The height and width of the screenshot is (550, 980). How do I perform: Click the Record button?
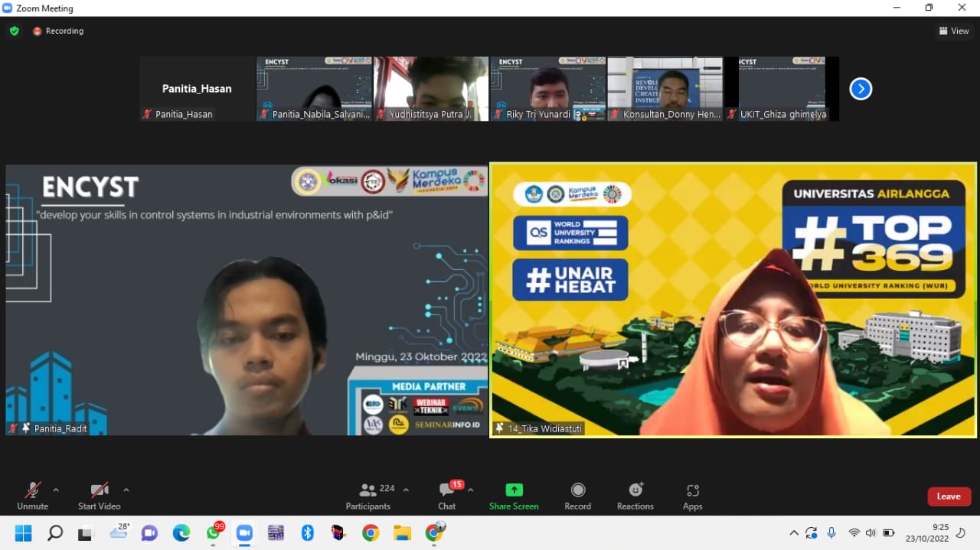click(x=578, y=496)
